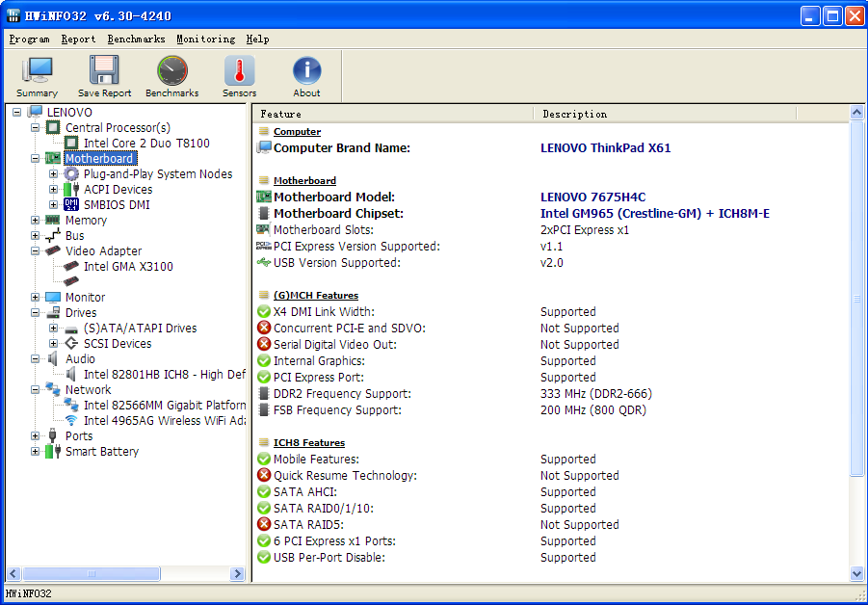Click the Computer section heading link
The width and height of the screenshot is (868, 605).
point(298,132)
